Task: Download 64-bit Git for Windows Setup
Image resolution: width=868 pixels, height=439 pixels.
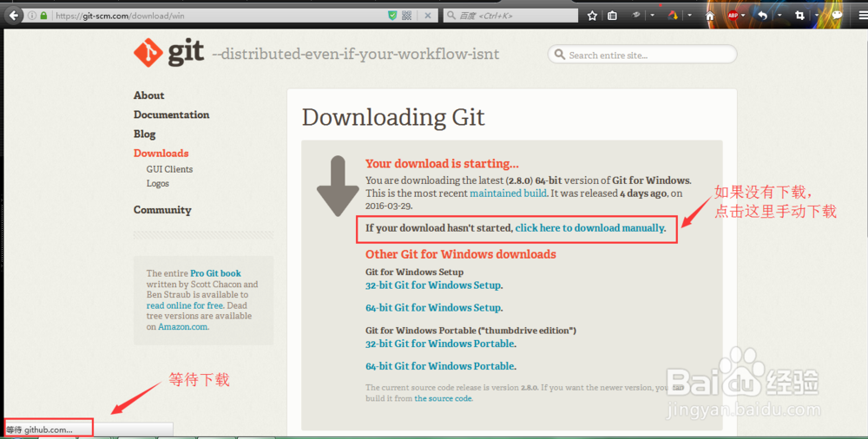Action: [x=433, y=308]
